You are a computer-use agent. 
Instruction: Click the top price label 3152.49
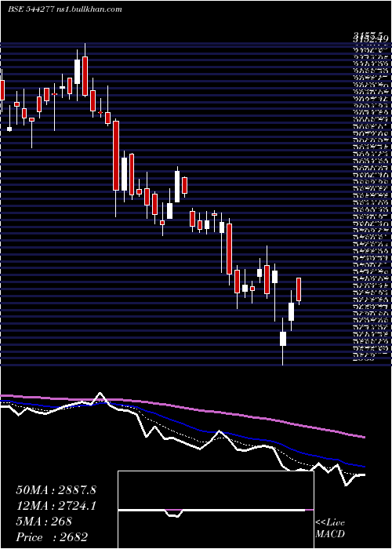point(370,38)
